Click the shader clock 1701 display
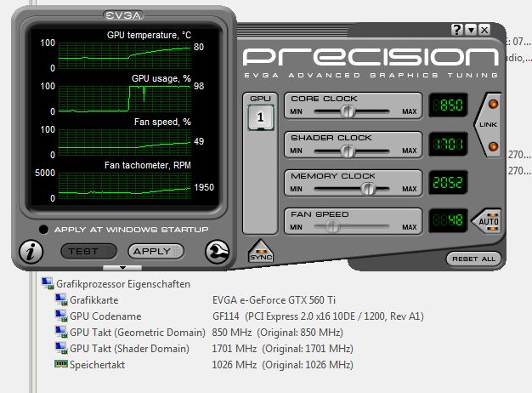This screenshot has height=393, width=532. 448,145
